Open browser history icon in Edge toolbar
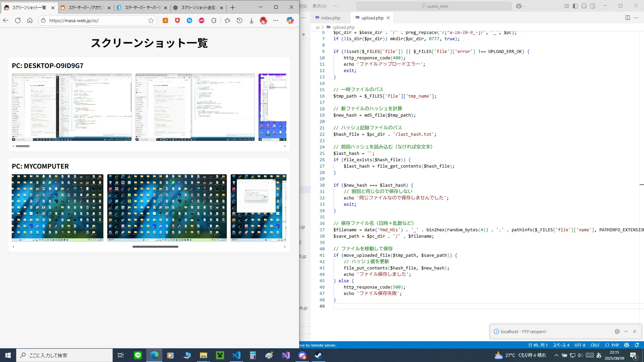644x362 pixels. click(239, 20)
